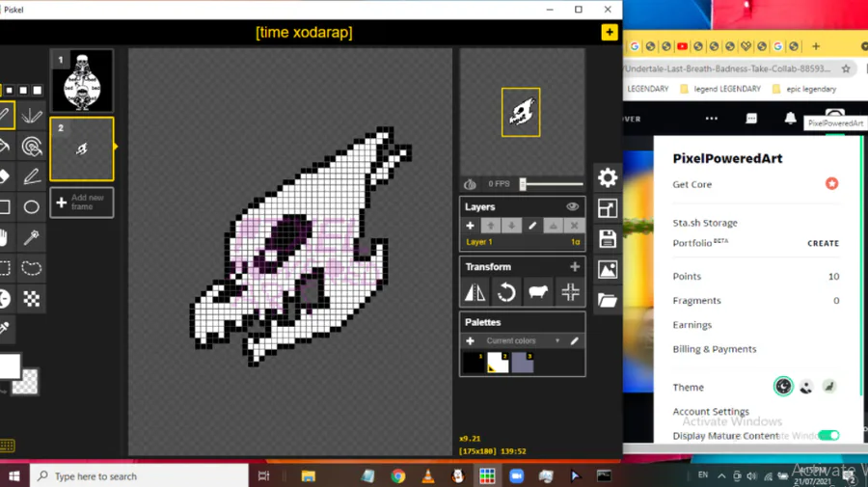Image resolution: width=868 pixels, height=487 pixels.
Task: Open Account Settings in profile menu
Action: coord(711,411)
